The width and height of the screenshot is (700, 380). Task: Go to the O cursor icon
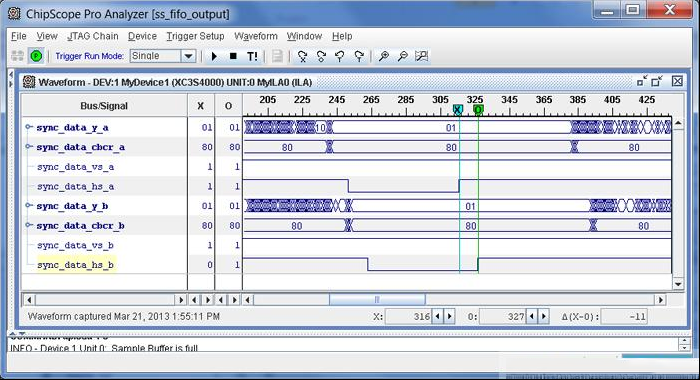321,56
